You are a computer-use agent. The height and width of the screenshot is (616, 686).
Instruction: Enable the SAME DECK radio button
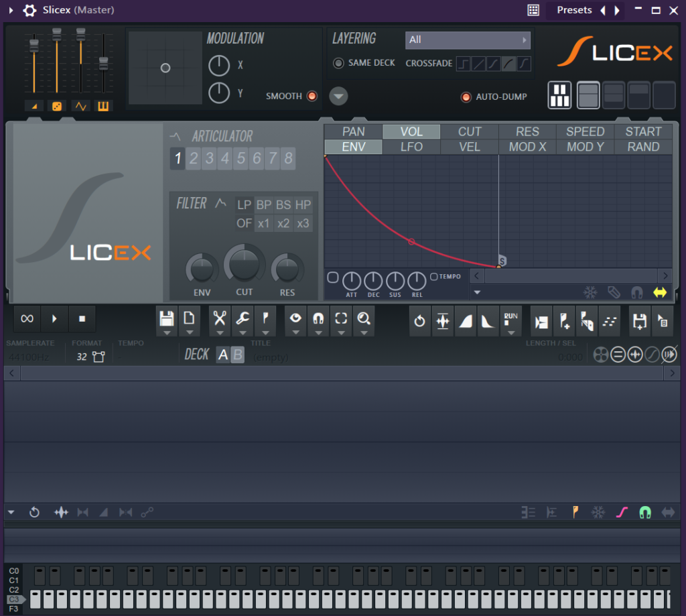338,63
